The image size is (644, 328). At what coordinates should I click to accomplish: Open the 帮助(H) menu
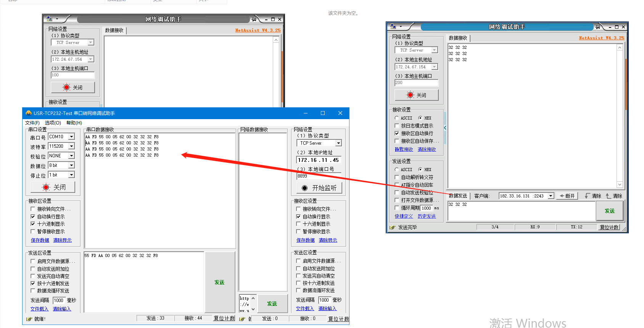coord(74,123)
